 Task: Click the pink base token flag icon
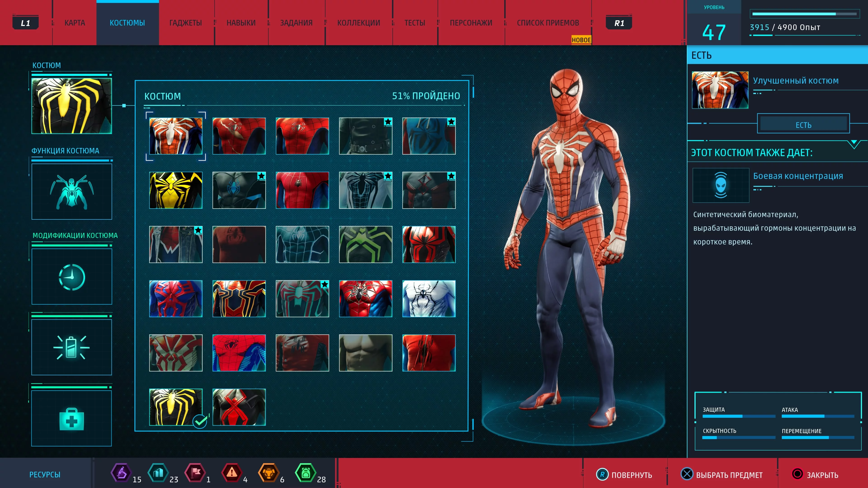pyautogui.click(x=195, y=473)
